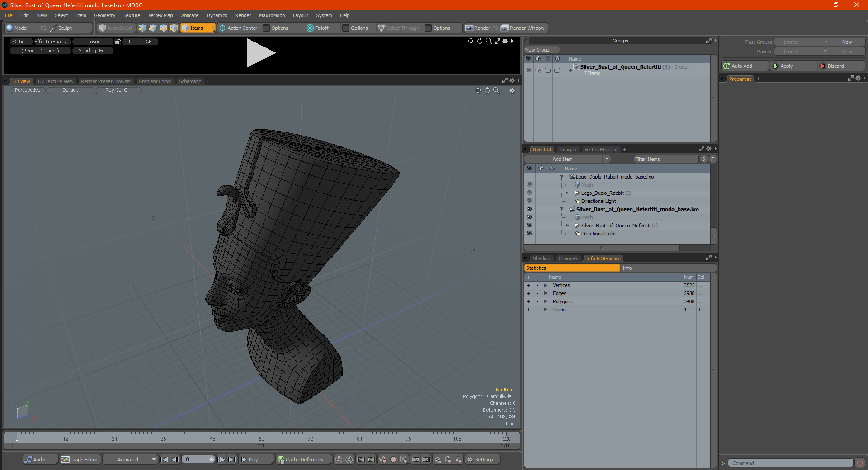The width and height of the screenshot is (868, 470).
Task: Toggle visibility of Silver_Bust_of_Queen_Nefertiti_modo_base.lxo scene
Action: (529, 209)
